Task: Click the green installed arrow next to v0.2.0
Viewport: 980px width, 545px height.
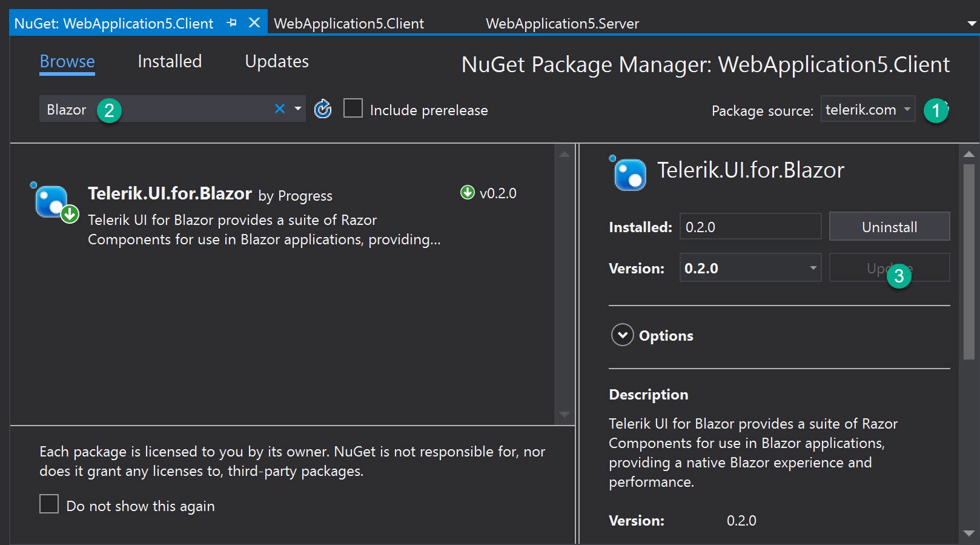Action: (x=467, y=193)
